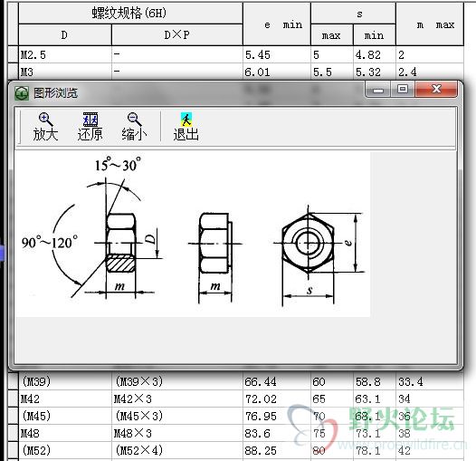Select the (M45×3) cell
Viewport: 476px width, 461px height.
coord(177,416)
